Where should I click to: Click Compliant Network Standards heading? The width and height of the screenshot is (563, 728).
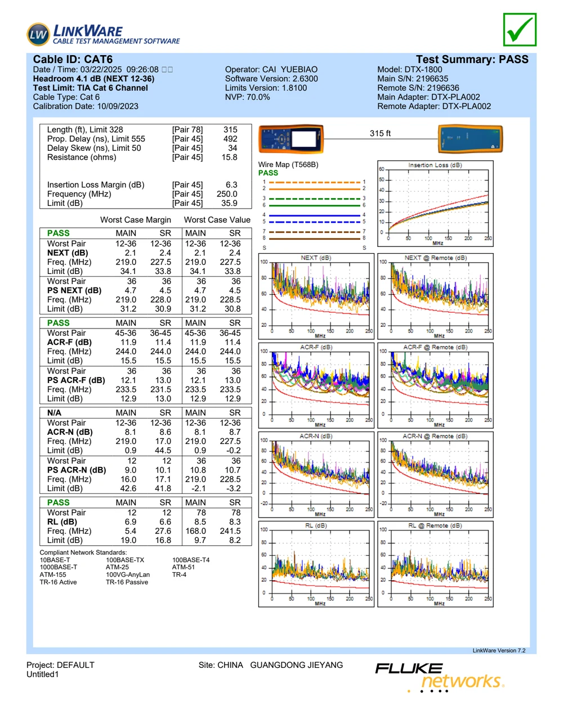[83, 552]
